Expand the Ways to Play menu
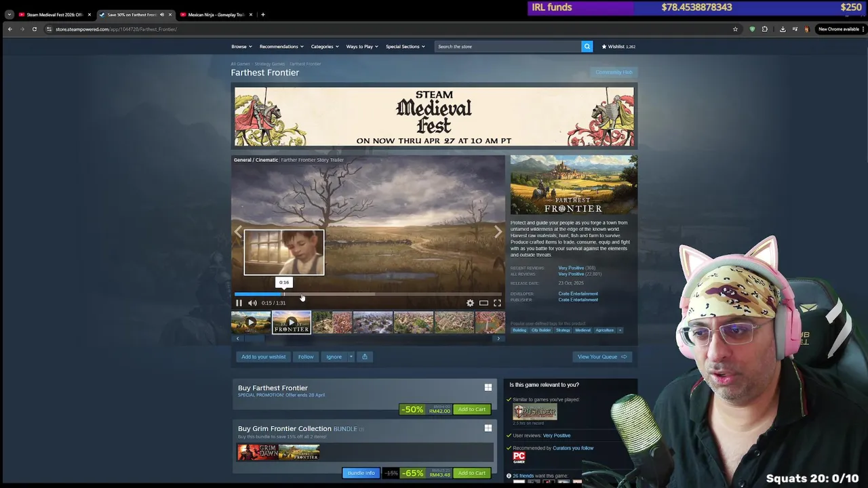 tap(362, 47)
